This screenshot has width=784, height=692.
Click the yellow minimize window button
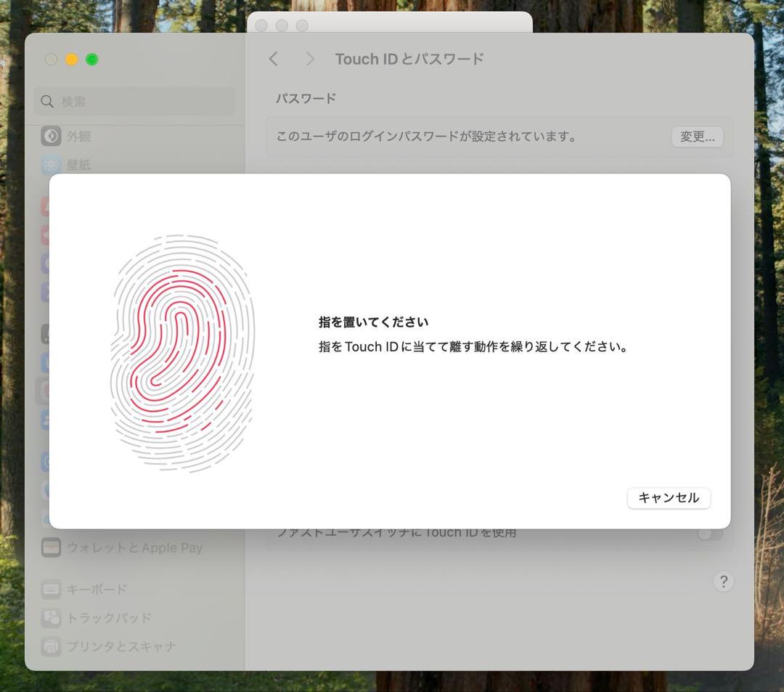pos(71,60)
